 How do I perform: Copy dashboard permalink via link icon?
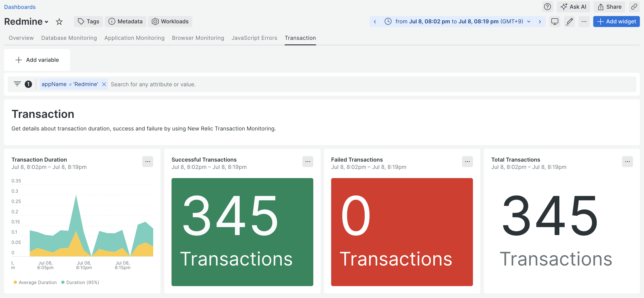click(x=634, y=7)
